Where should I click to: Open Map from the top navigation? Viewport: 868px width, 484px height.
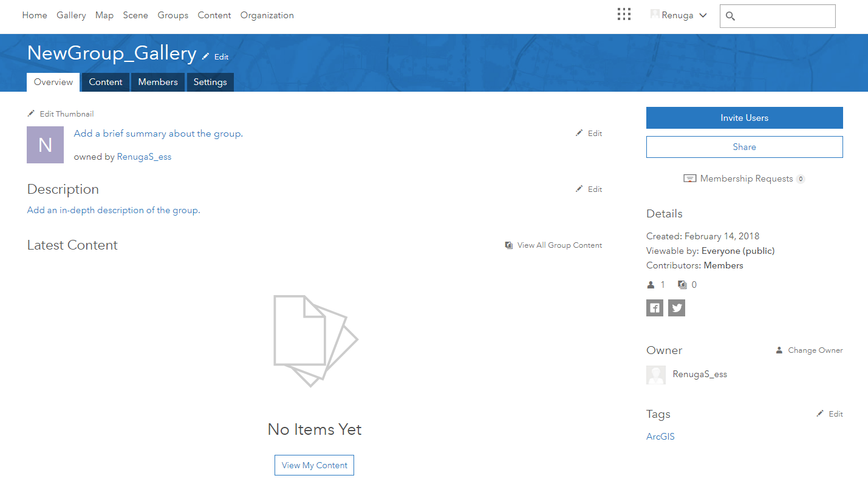coord(104,15)
